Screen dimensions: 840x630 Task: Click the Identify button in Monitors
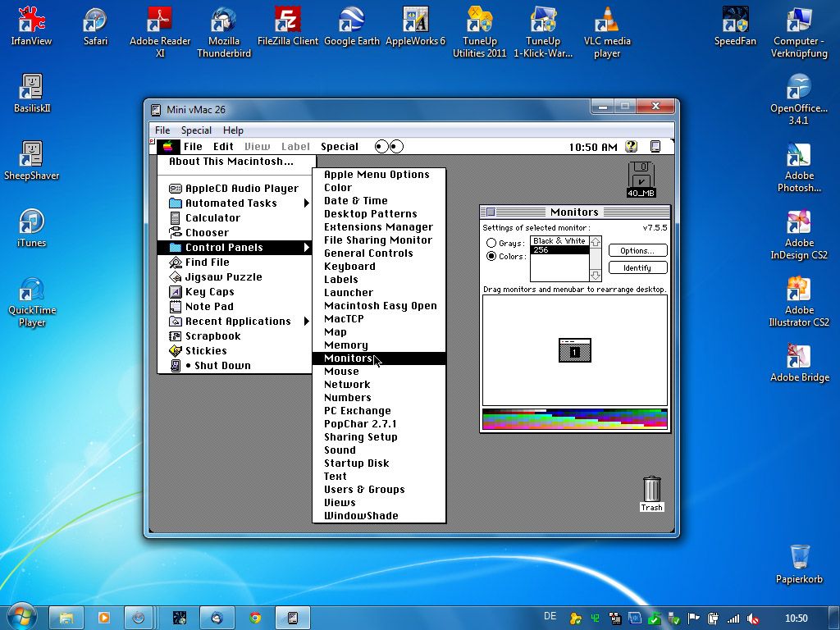coord(637,267)
